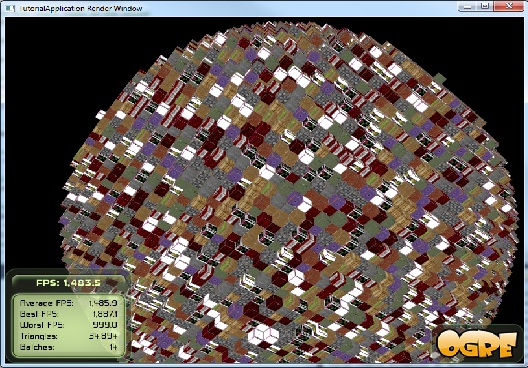Screen dimensions: 528x368
Task: Select the Triangles row in the stats panel
Action: tap(68, 336)
